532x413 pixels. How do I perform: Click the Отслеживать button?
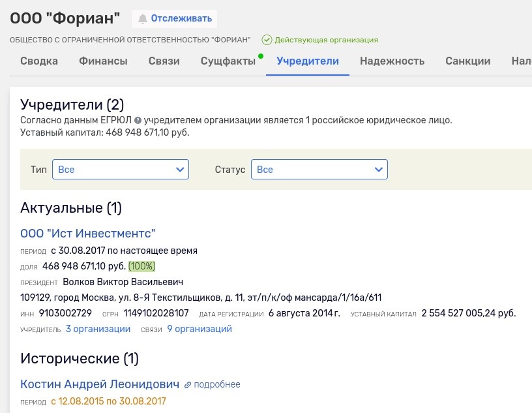173,18
